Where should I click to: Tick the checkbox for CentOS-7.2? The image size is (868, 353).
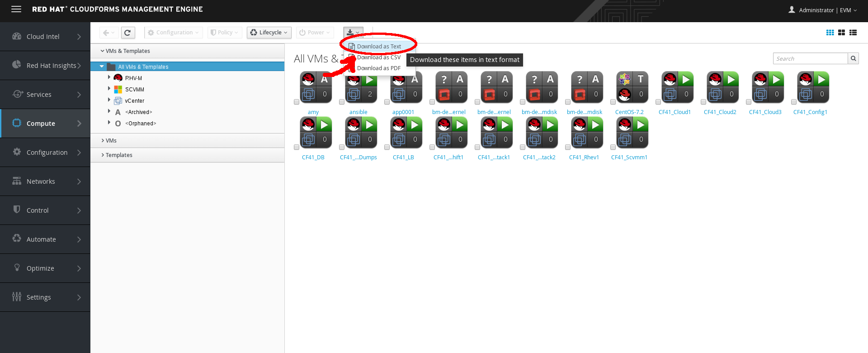(x=613, y=102)
